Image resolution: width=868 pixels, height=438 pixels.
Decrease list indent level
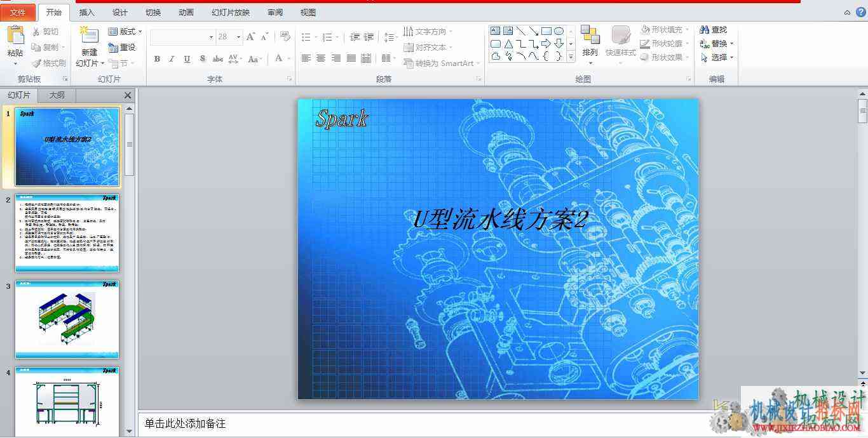(x=355, y=37)
